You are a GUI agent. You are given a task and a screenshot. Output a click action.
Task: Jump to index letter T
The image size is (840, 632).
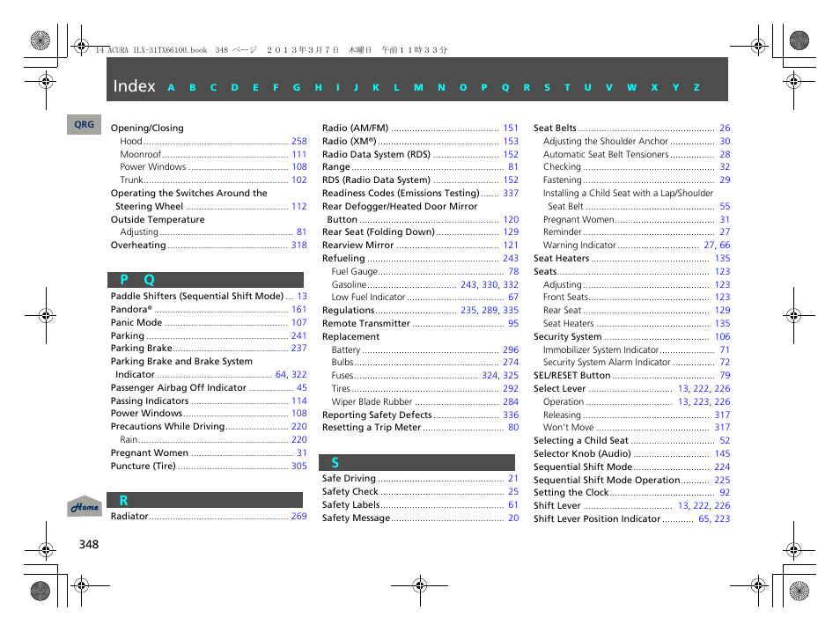[567, 87]
